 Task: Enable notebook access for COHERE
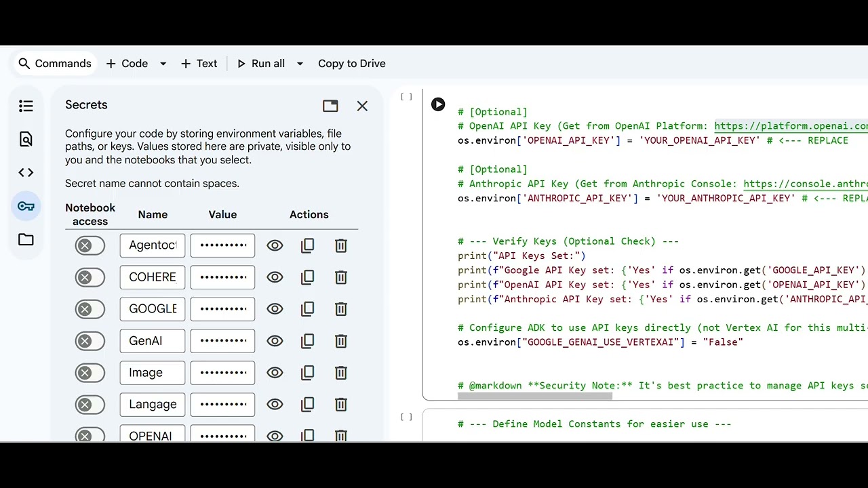pos(90,277)
